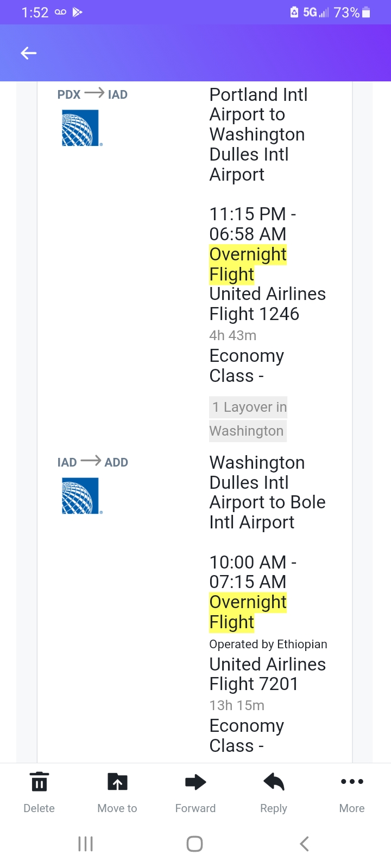The width and height of the screenshot is (391, 868).
Task: Tap the battery indicator in status bar
Action: (x=366, y=12)
